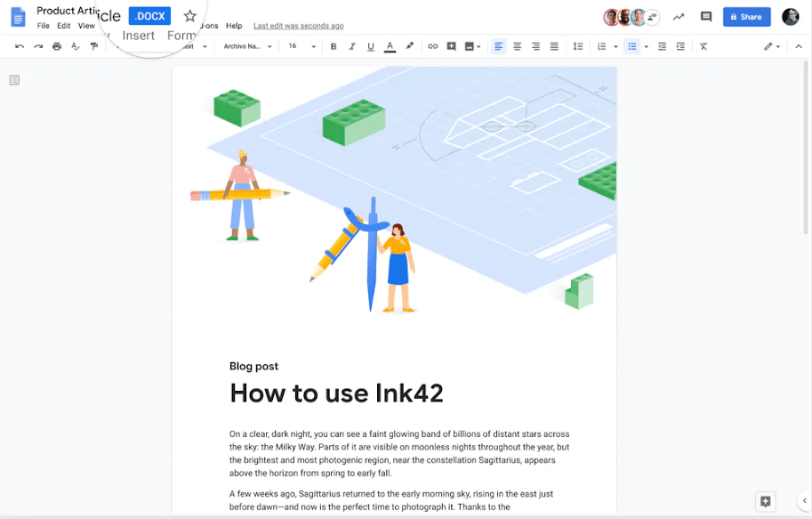Select right align
812x519 pixels.
point(536,46)
